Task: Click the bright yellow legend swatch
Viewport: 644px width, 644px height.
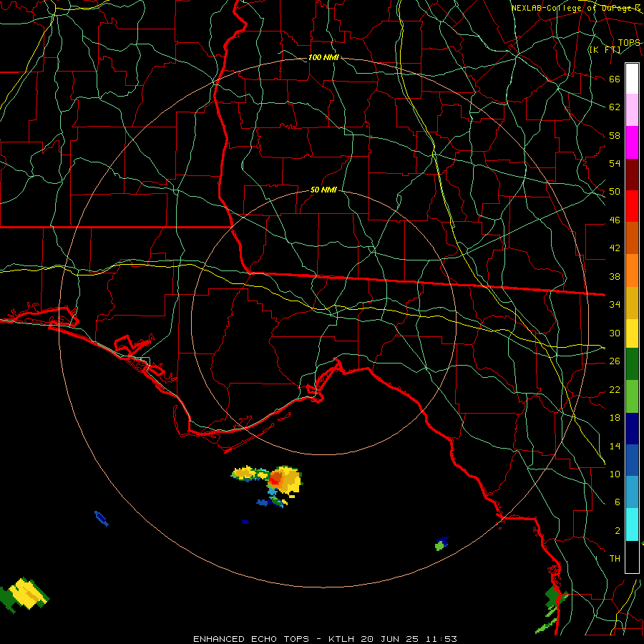Action: pyautogui.click(x=632, y=333)
